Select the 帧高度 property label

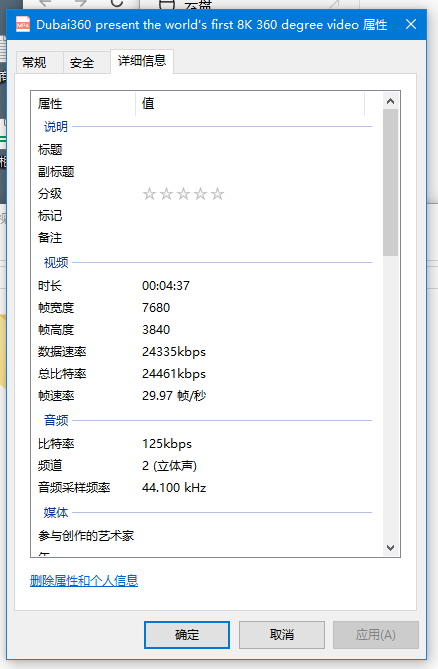(x=56, y=330)
